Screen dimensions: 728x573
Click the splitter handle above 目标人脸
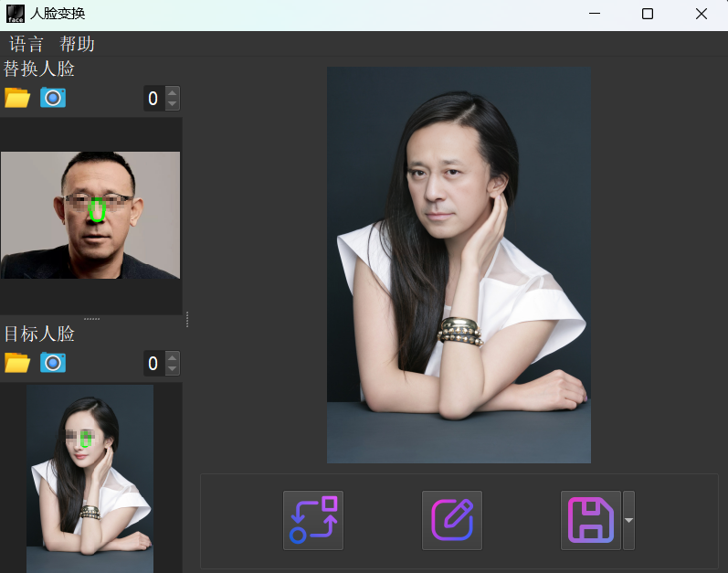coord(91,318)
